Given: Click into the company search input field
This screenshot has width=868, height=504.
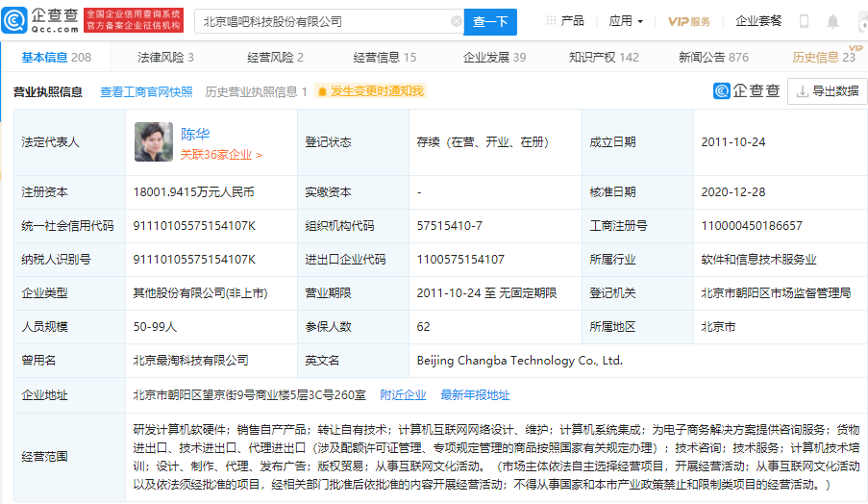Looking at the screenshot, I should point(322,21).
